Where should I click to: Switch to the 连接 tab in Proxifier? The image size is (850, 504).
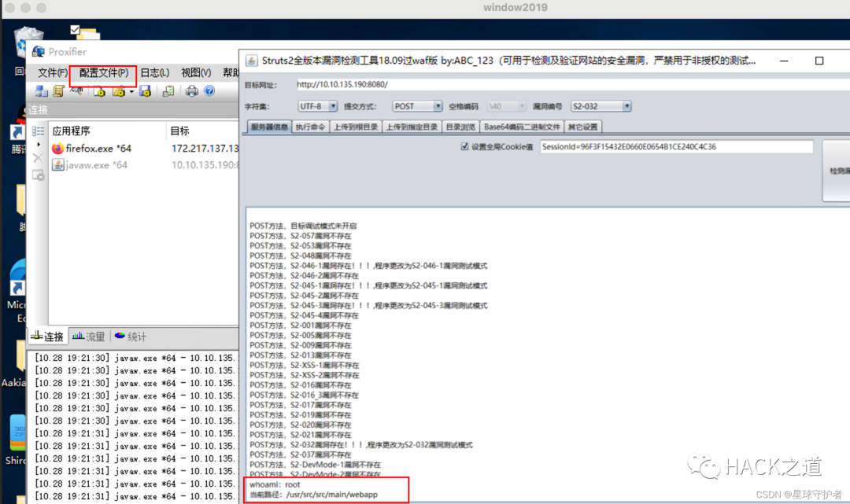[x=48, y=337]
